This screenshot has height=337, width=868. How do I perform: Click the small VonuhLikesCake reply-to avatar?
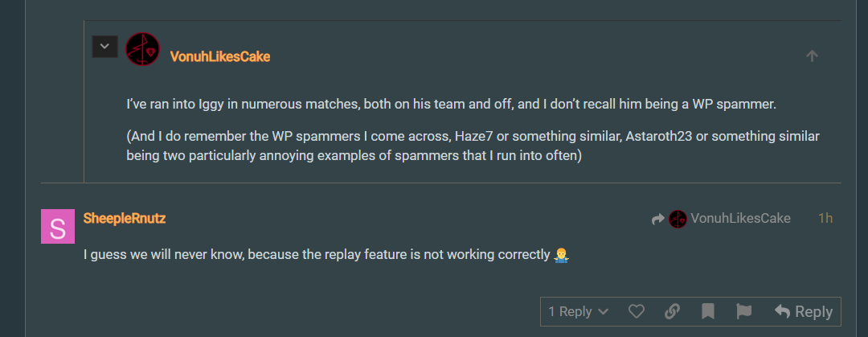pyautogui.click(x=678, y=219)
